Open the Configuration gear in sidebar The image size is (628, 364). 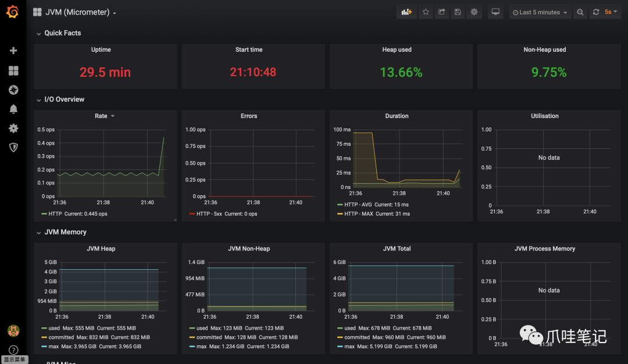coord(13,128)
